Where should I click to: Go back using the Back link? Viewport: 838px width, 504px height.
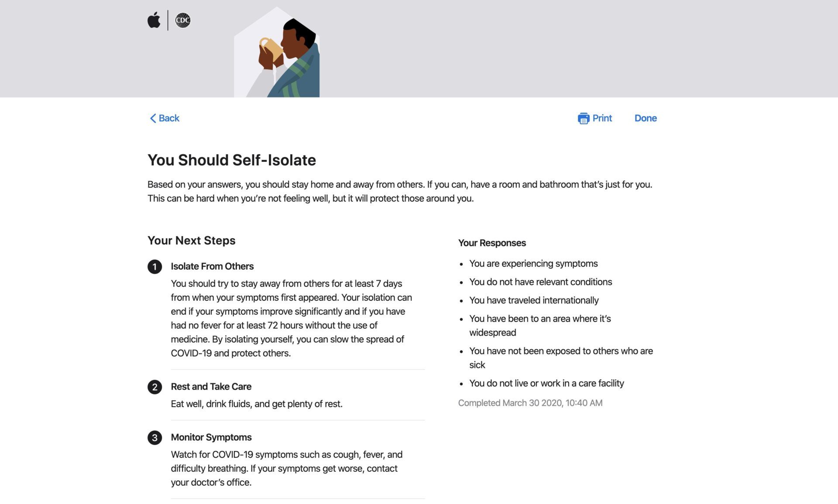click(165, 118)
